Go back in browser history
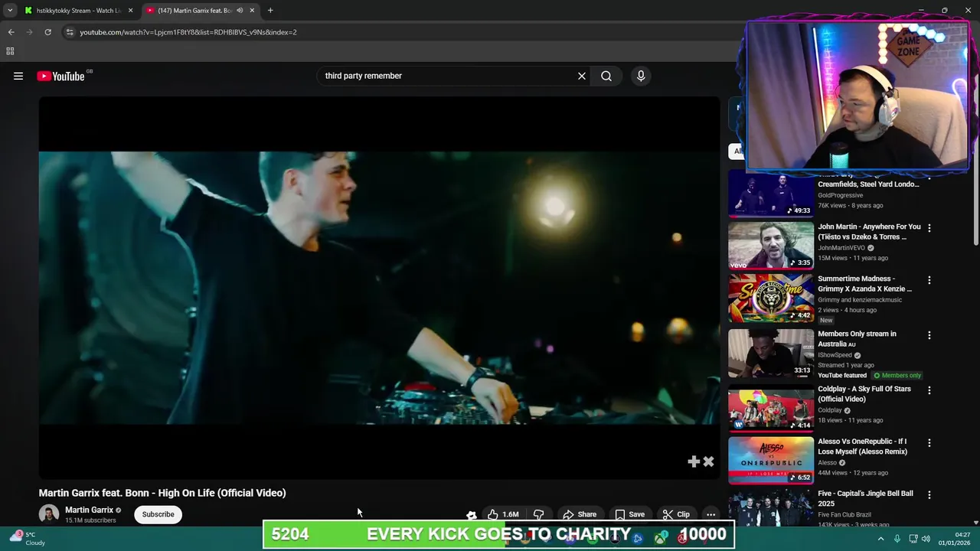 (11, 32)
